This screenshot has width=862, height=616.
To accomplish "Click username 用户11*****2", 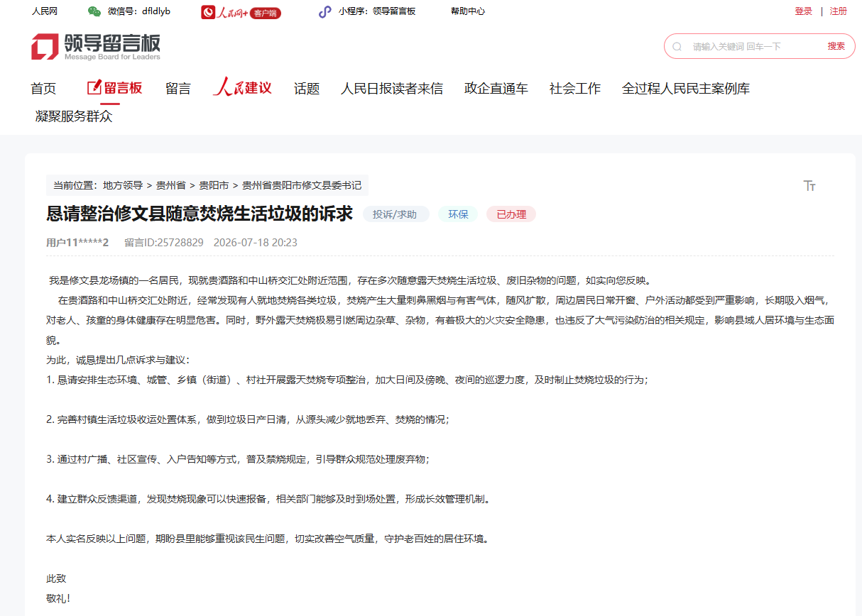I will (77, 243).
